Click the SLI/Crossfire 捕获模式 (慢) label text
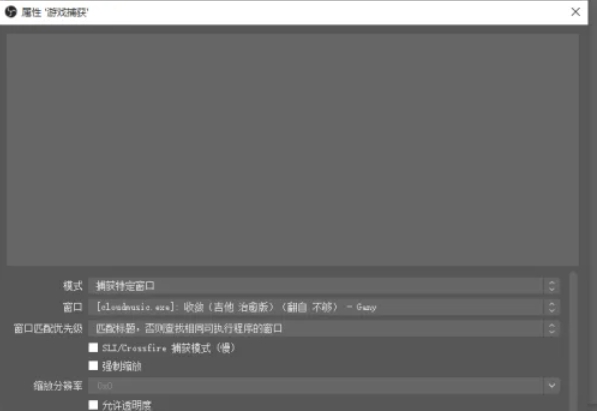597x411 pixels. pyautogui.click(x=168, y=348)
